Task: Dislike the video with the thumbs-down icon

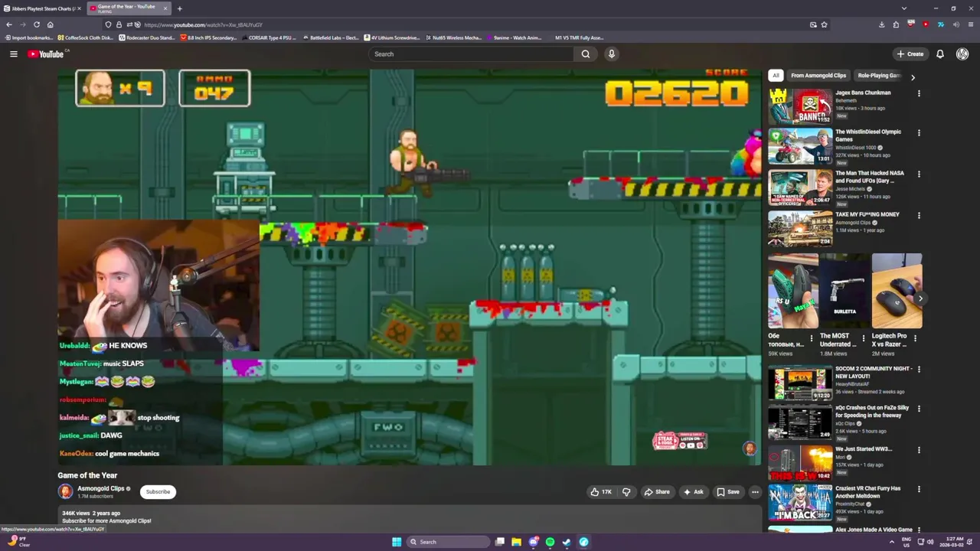Action: (626, 492)
